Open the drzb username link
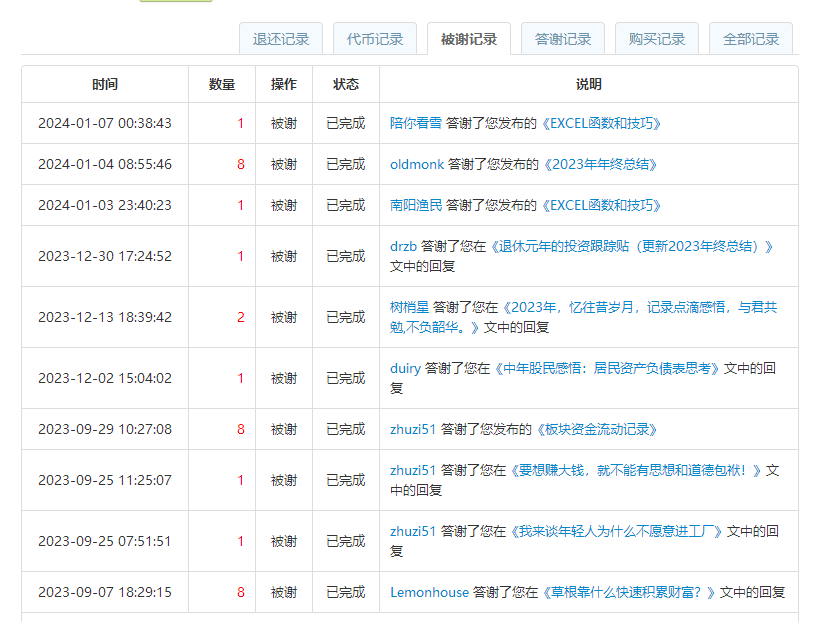The width and height of the screenshot is (825, 622). tap(403, 246)
